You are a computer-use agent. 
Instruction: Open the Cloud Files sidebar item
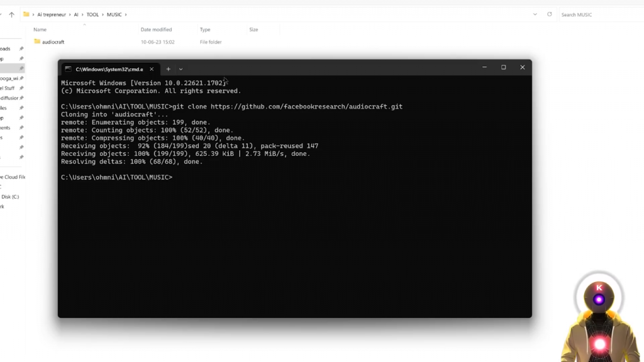click(13, 177)
